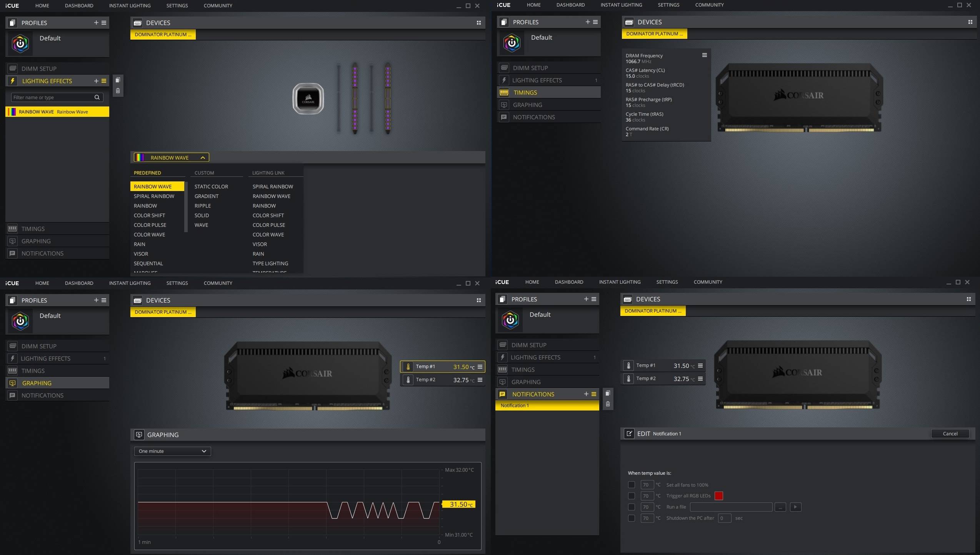Image resolution: width=980 pixels, height=555 pixels.
Task: Select the CPU cooler device image
Action: pos(308,99)
